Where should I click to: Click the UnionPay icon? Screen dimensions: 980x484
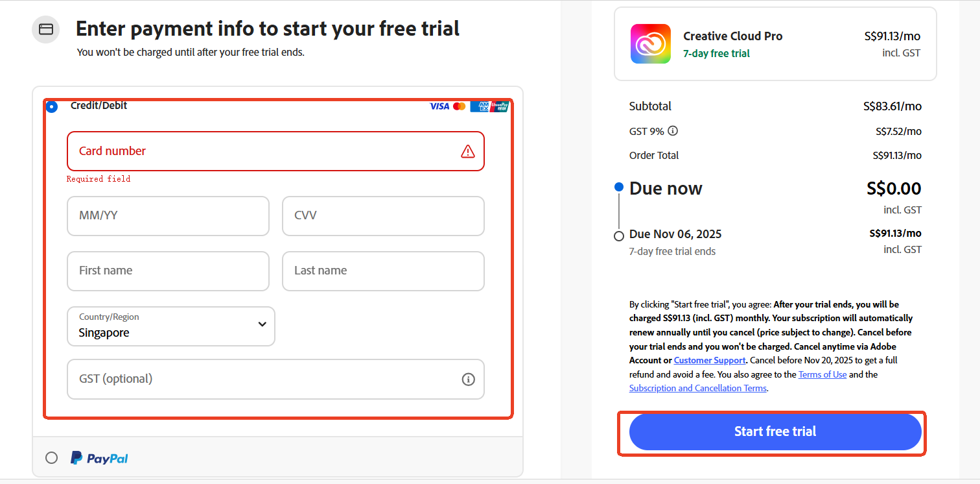pos(499,106)
